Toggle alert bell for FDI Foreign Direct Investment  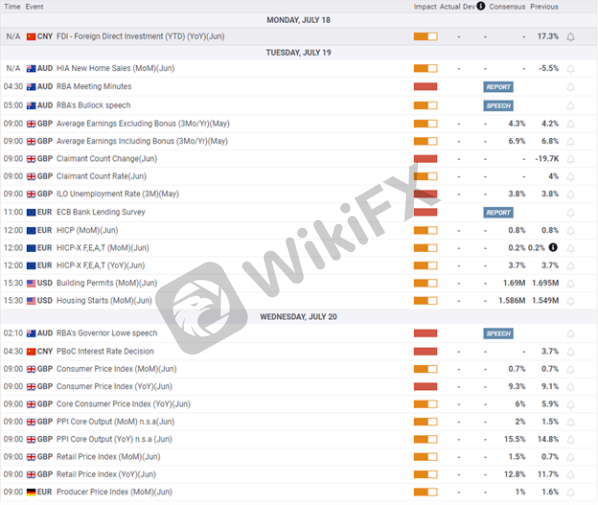click(x=570, y=37)
